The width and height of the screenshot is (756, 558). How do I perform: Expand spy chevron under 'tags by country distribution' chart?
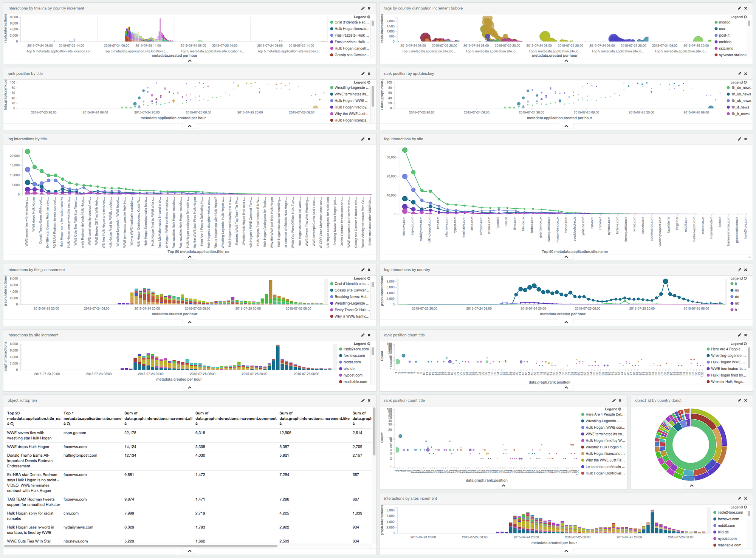(x=566, y=61)
